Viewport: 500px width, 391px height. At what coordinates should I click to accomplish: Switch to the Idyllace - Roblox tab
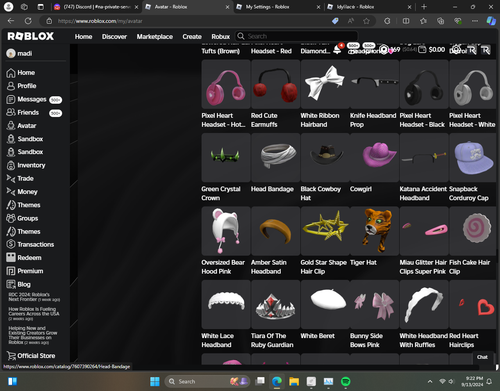369,7
